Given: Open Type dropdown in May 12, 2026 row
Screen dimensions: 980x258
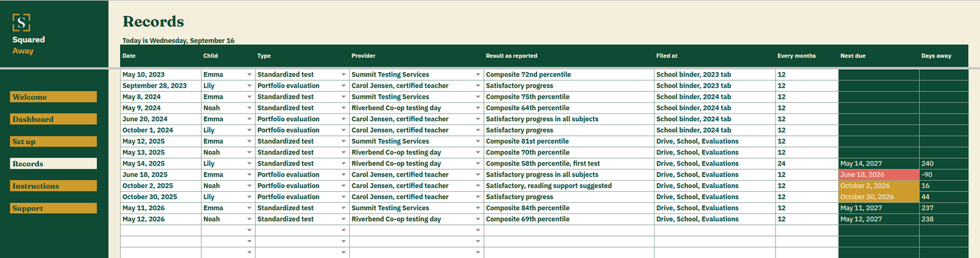Looking at the screenshot, I should tap(344, 219).
